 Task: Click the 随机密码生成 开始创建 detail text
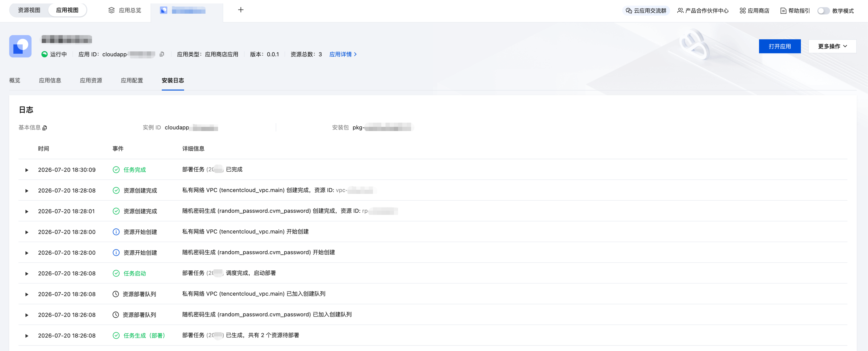(x=258, y=252)
